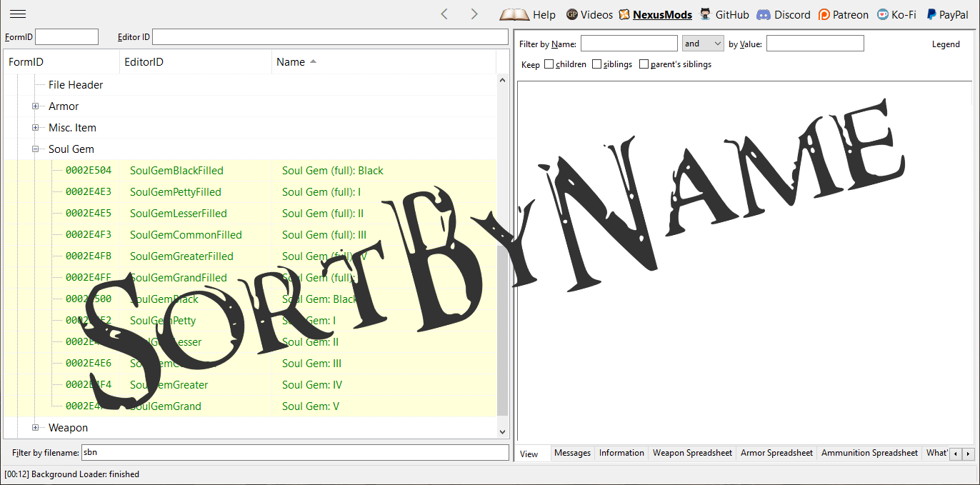
Task: Open the and/or filter dropdown
Action: [x=703, y=44]
